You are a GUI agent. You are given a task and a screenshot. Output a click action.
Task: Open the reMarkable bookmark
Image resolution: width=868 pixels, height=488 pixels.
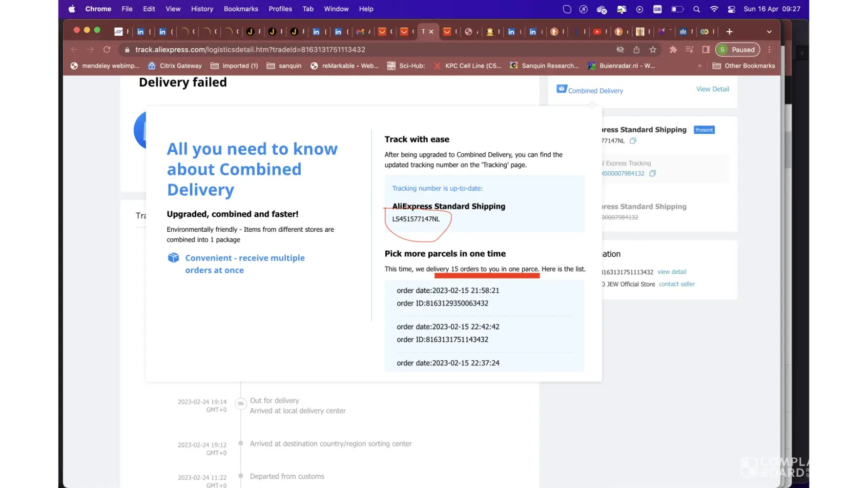tap(345, 66)
